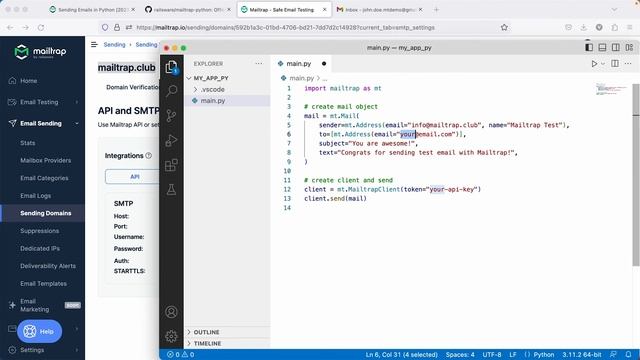Go to Home in Mailtrap sidebar

tap(29, 81)
